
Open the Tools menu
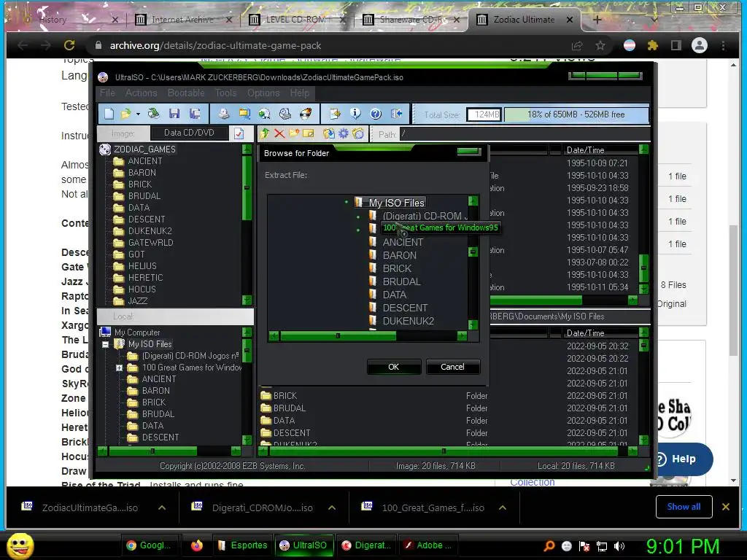click(x=226, y=93)
